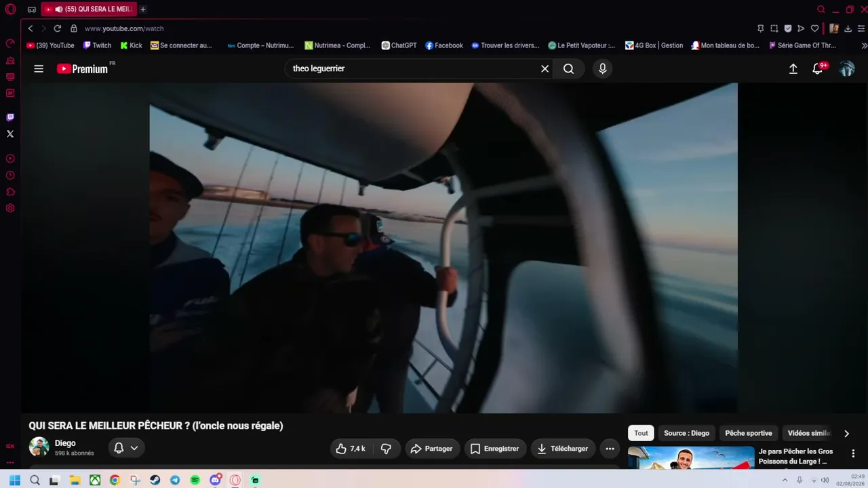Open the ad blocker shield icon
The image size is (868, 488).
coord(787,28)
